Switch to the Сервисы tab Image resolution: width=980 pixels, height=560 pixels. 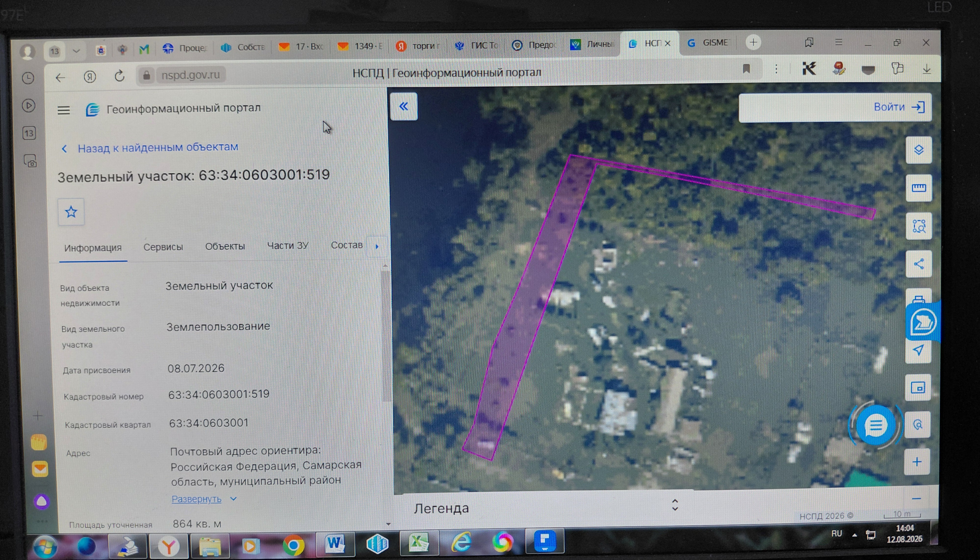pyautogui.click(x=163, y=247)
